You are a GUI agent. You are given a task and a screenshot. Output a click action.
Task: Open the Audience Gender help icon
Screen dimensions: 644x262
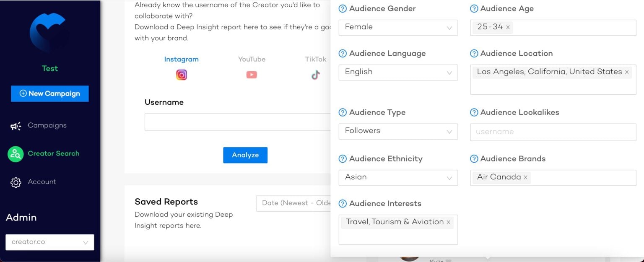[x=343, y=8]
